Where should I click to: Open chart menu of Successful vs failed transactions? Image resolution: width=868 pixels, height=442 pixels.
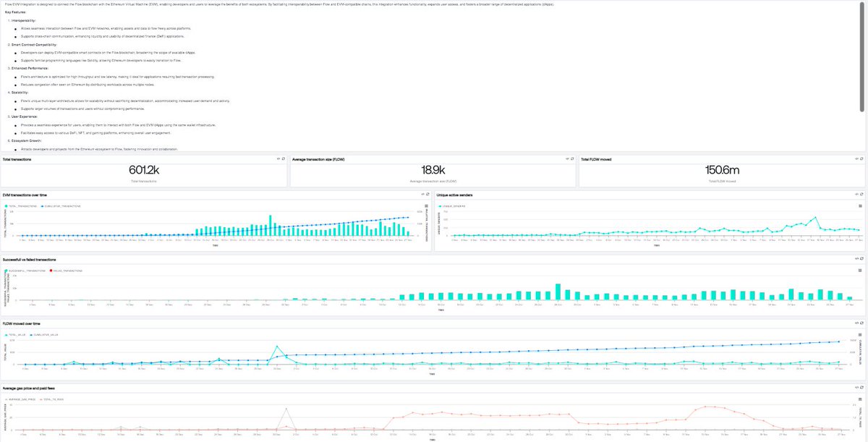click(860, 270)
